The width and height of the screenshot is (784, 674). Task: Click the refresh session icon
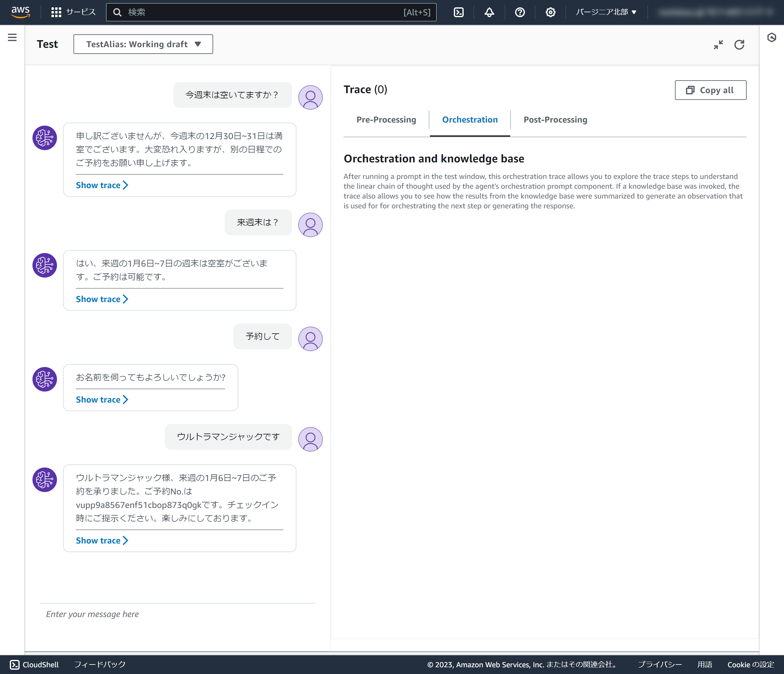[739, 45]
